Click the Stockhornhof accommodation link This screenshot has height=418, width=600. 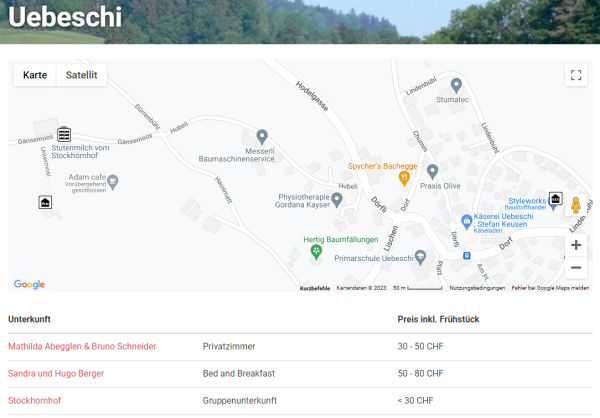point(34,400)
